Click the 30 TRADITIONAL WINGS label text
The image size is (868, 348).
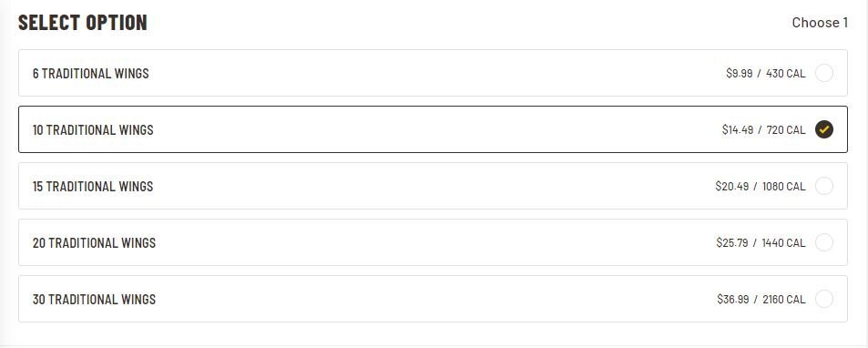coord(94,300)
